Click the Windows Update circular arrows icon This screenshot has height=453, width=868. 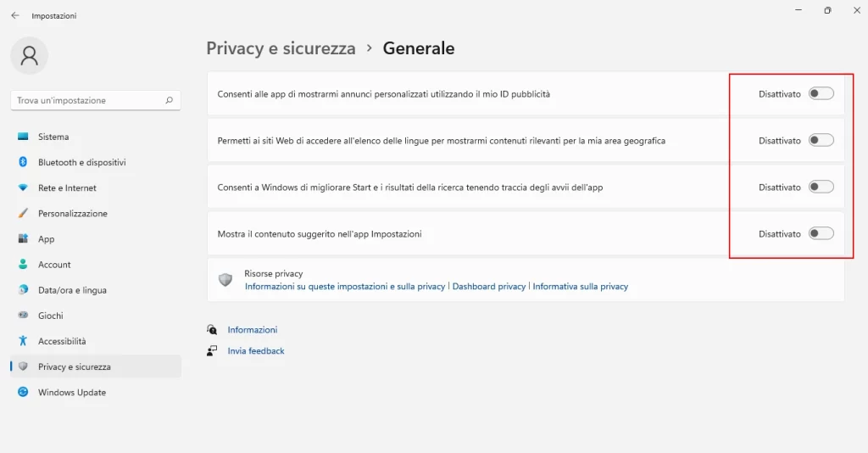(x=23, y=392)
